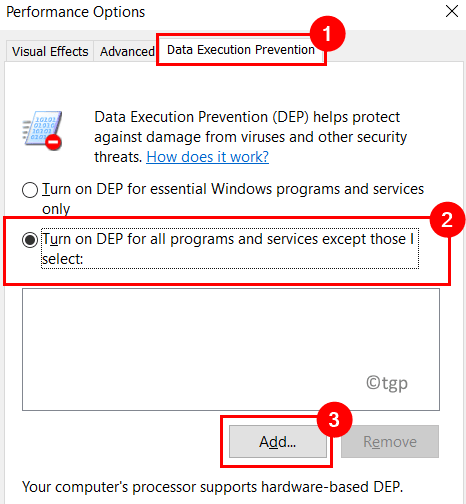This screenshot has height=504, width=466.
Task: Click the 'Performance Options' window title
Action: tap(76, 12)
